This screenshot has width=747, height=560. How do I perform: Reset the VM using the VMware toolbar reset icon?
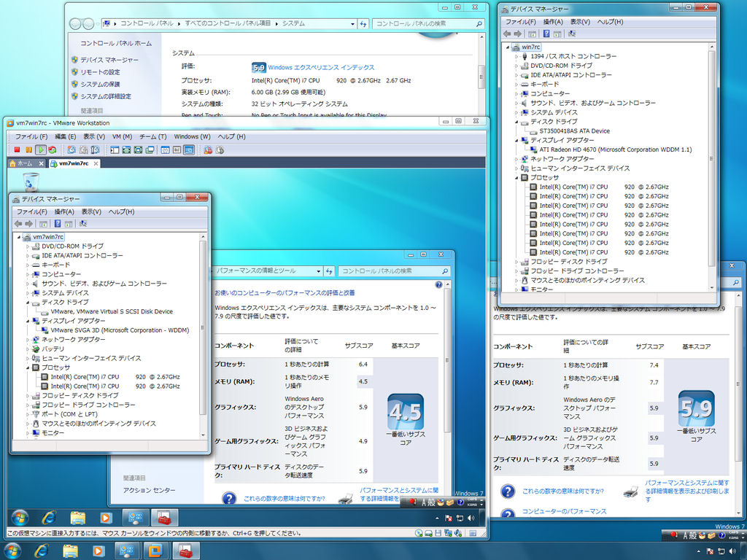click(52, 149)
